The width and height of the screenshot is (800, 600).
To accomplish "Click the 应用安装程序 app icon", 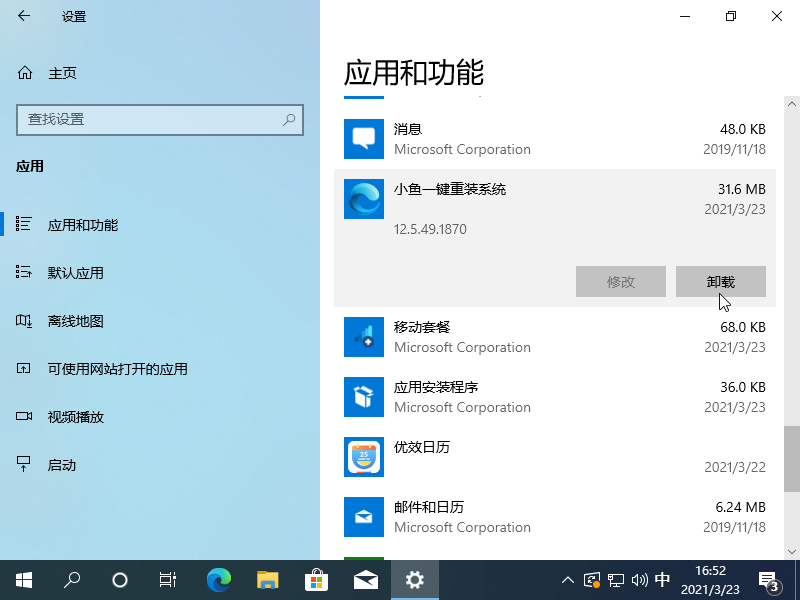I will 364,397.
